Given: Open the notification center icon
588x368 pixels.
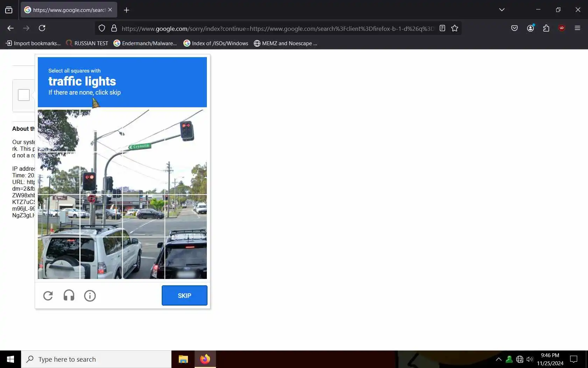Looking at the screenshot, I should pos(574,359).
